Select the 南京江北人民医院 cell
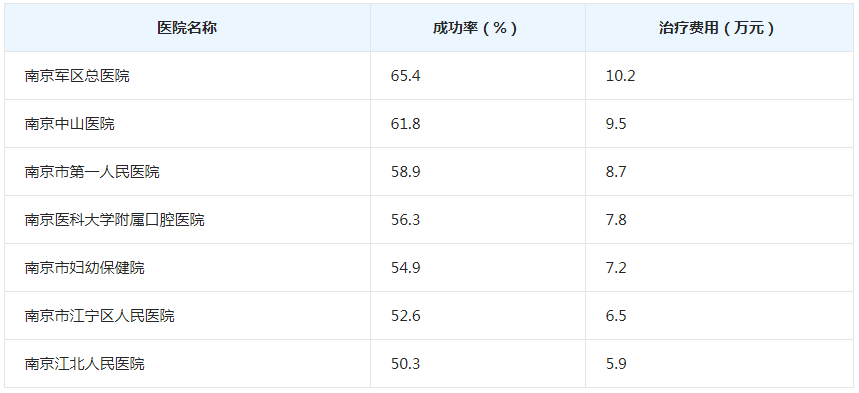859x393 pixels. coord(187,363)
